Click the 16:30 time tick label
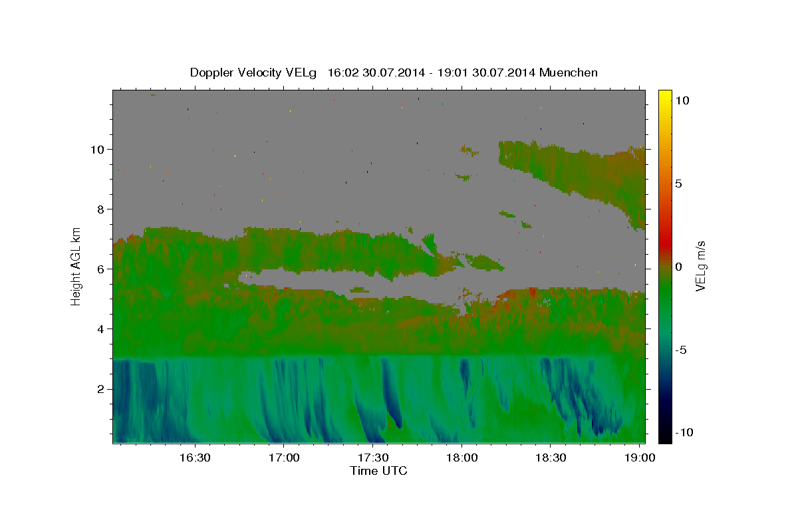This screenshot has width=798, height=532. [x=195, y=458]
